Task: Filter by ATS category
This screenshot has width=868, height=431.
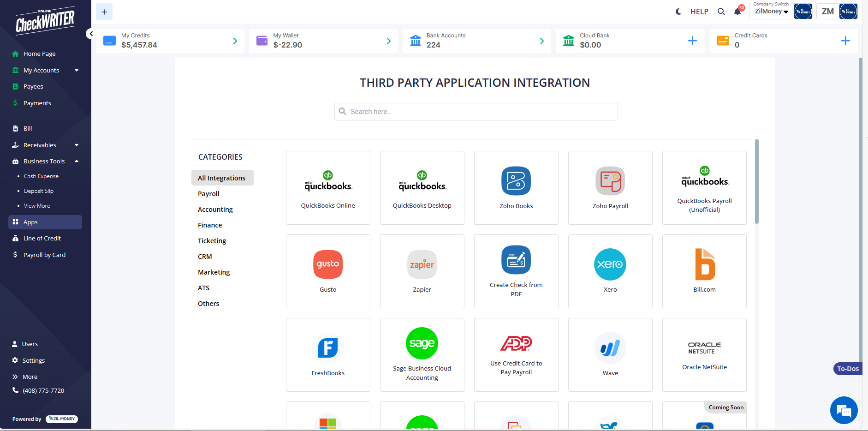Action: (x=203, y=288)
